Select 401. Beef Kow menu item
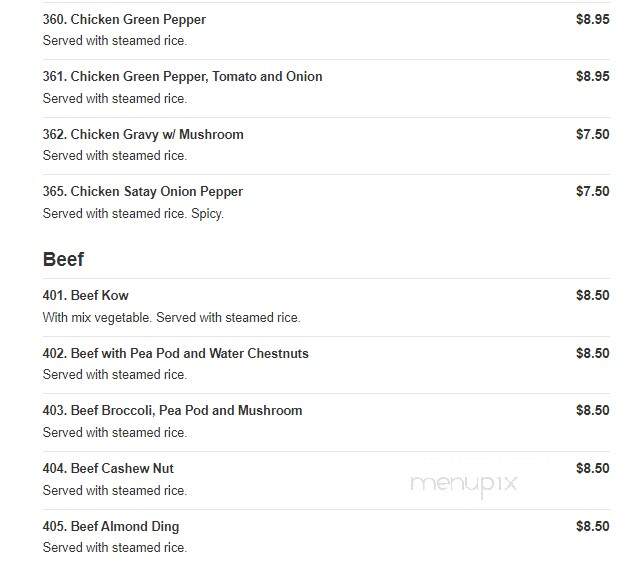Image resolution: width=643 pixels, height=566 pixels. pos(86,295)
